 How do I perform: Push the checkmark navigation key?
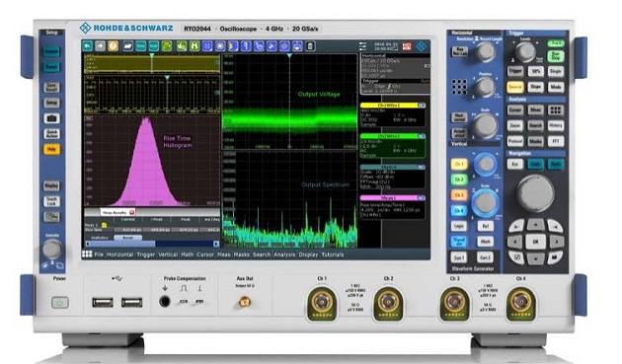[x=517, y=256]
